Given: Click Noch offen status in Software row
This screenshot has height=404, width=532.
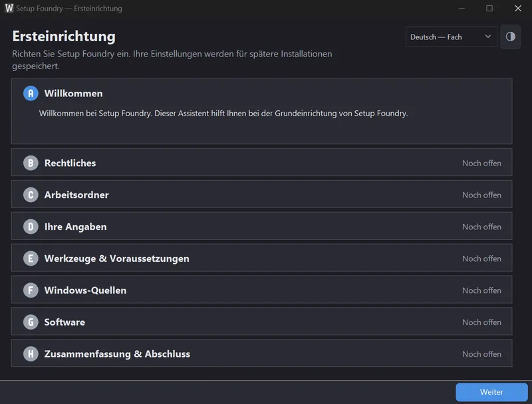Looking at the screenshot, I should pyautogui.click(x=481, y=322).
